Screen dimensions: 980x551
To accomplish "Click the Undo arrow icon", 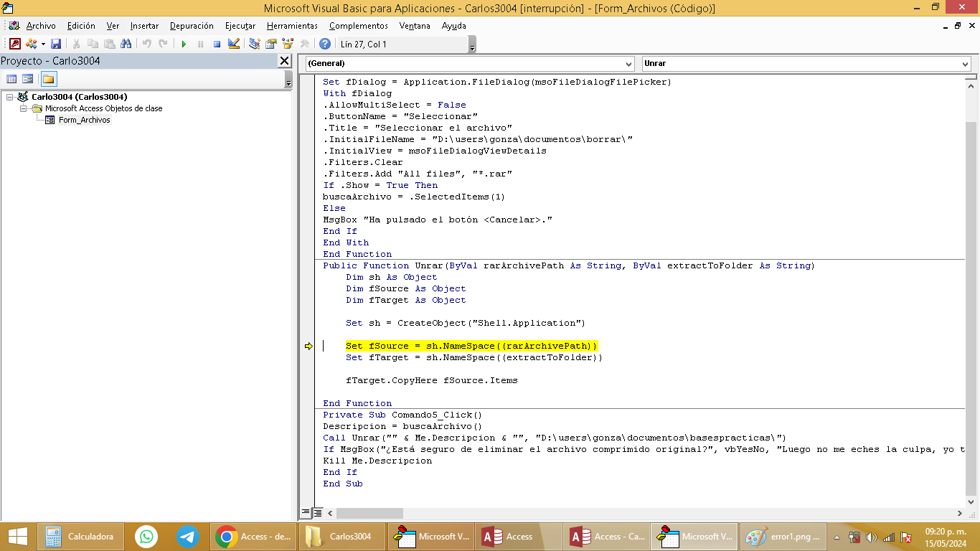I will click(x=146, y=44).
